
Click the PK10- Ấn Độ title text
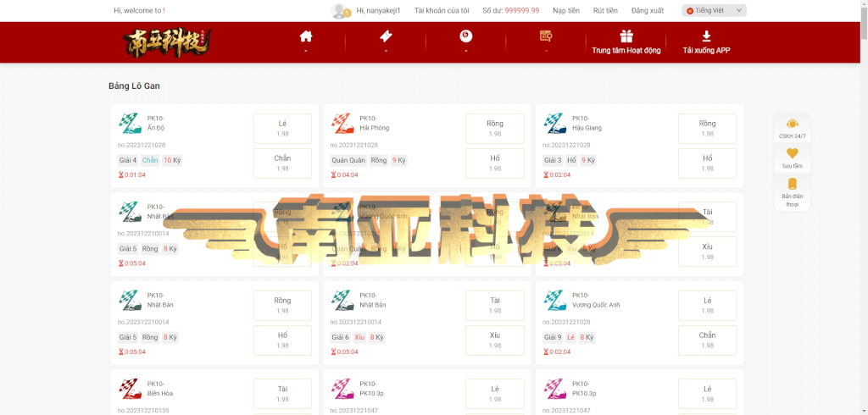[157, 123]
